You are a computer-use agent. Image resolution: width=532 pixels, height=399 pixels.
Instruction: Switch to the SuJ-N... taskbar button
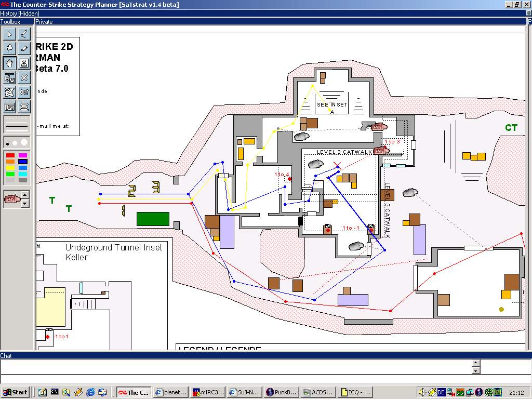coord(245,392)
